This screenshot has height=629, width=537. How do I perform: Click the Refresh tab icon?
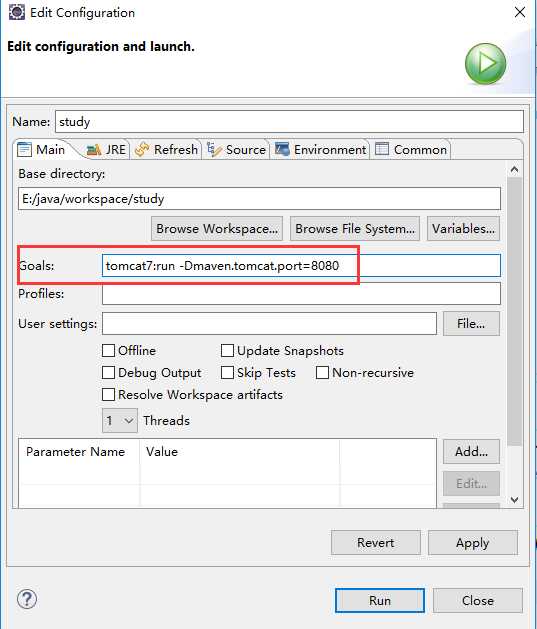click(142, 150)
